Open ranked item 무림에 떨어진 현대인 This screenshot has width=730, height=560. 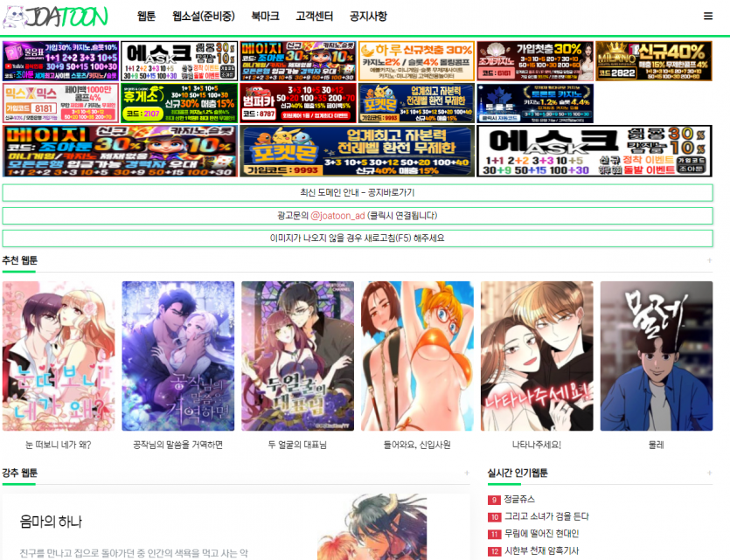coord(541,534)
